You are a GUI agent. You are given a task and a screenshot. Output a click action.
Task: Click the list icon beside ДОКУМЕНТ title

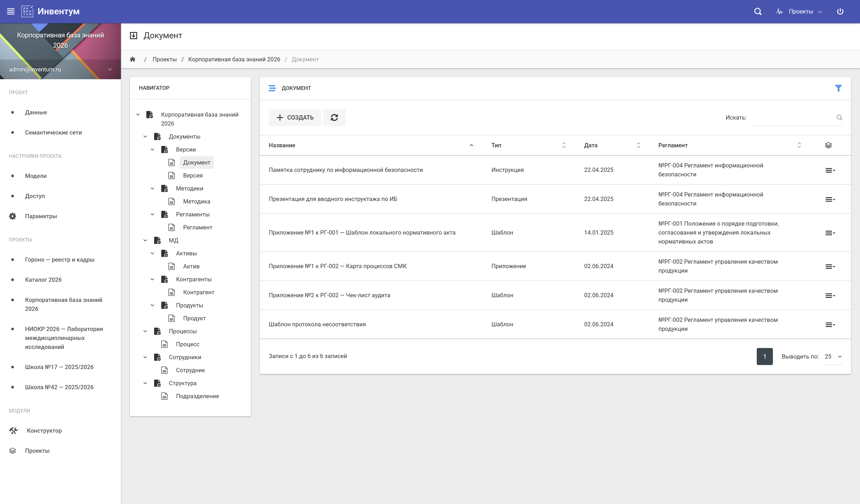(272, 88)
